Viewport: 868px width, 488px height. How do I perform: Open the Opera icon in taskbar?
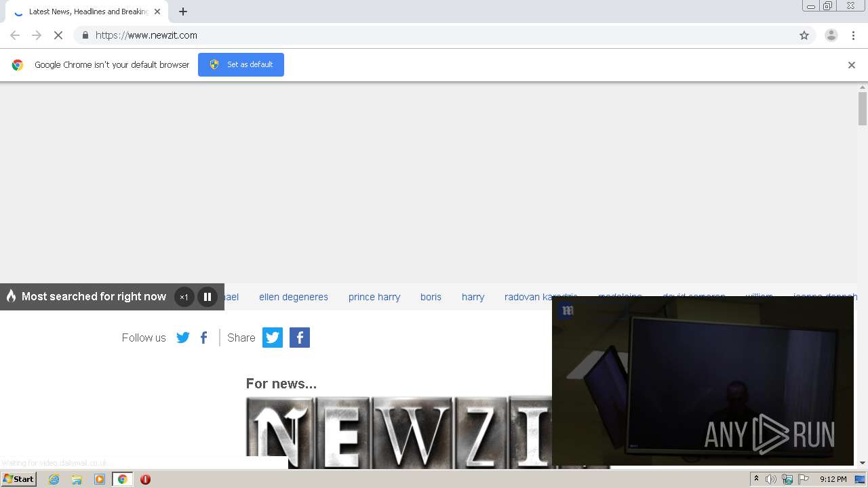tap(145, 479)
